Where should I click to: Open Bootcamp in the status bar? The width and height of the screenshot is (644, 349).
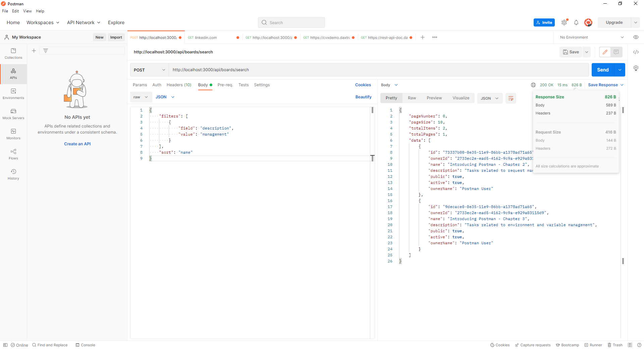(568, 345)
